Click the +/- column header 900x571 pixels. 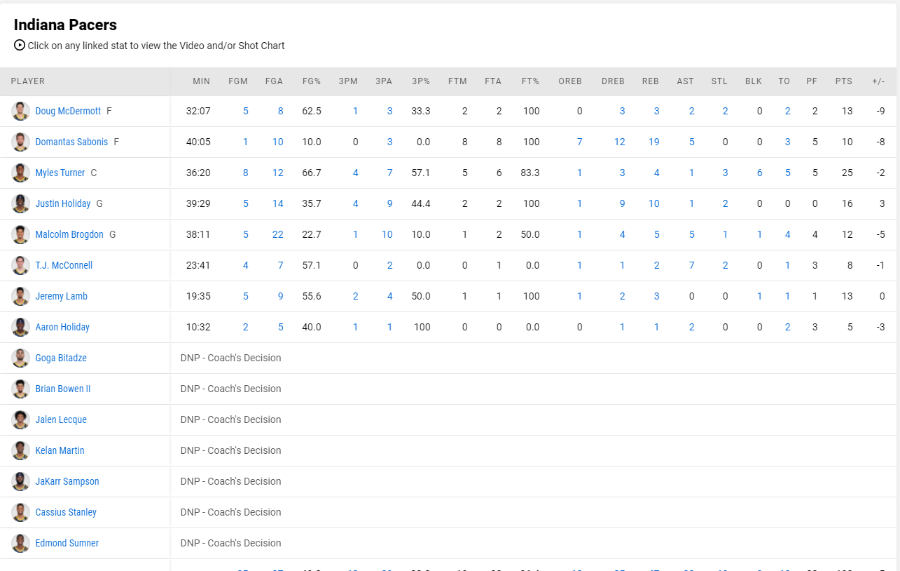coord(879,81)
